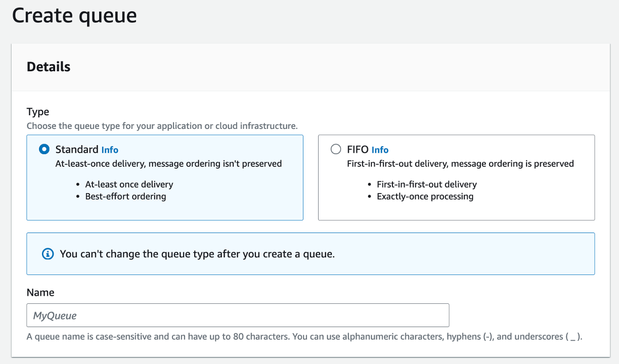
Task: Click the "First-in-first-out delivery" bullet item
Action: 427,185
